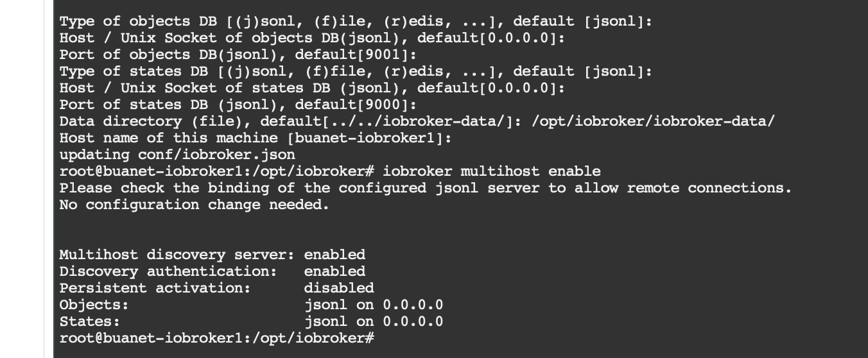Click the 'Persistent activation:' label

point(155,288)
